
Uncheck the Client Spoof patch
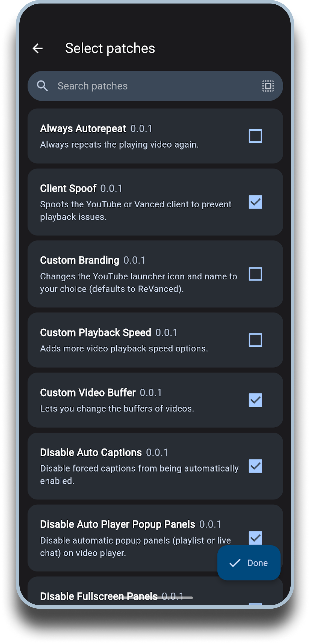pos(255,202)
